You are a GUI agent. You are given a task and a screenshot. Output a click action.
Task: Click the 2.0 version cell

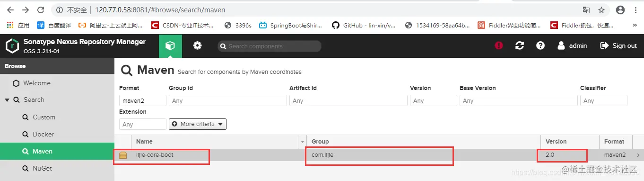coord(570,155)
